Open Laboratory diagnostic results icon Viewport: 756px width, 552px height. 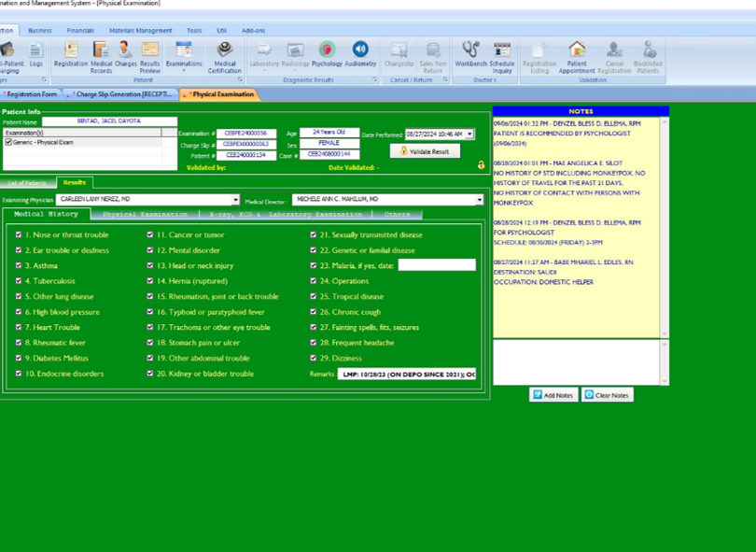click(x=264, y=54)
